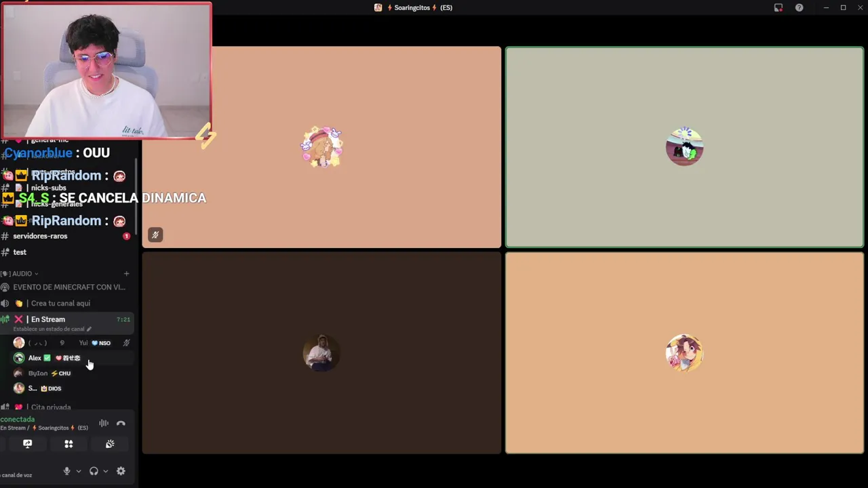Open the activities shapes icon
The width and height of the screenshot is (868, 488).
tap(68, 444)
